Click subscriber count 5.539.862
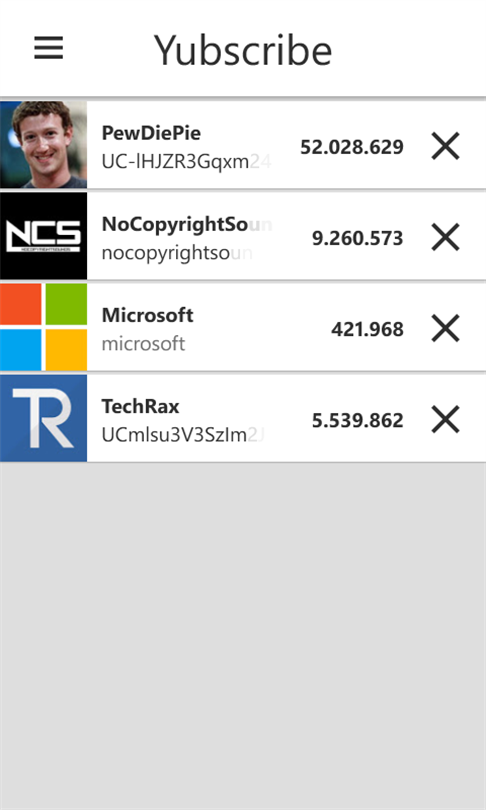Screen dimensions: 486x810 pyautogui.click(x=357, y=420)
